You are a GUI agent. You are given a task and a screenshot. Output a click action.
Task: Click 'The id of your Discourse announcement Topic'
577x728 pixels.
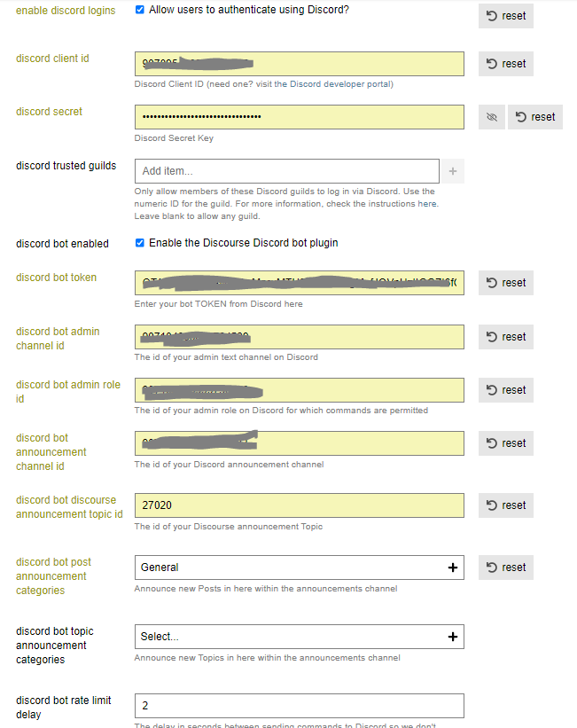(x=229, y=527)
